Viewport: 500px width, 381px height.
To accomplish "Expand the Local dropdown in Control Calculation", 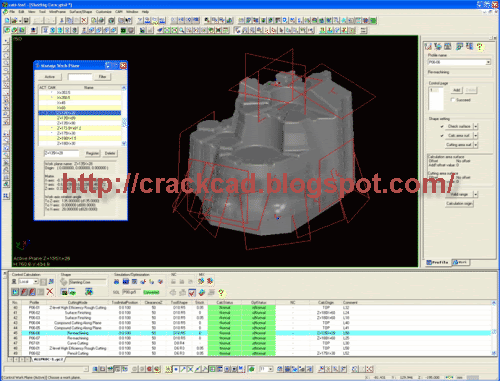I will point(35,282).
